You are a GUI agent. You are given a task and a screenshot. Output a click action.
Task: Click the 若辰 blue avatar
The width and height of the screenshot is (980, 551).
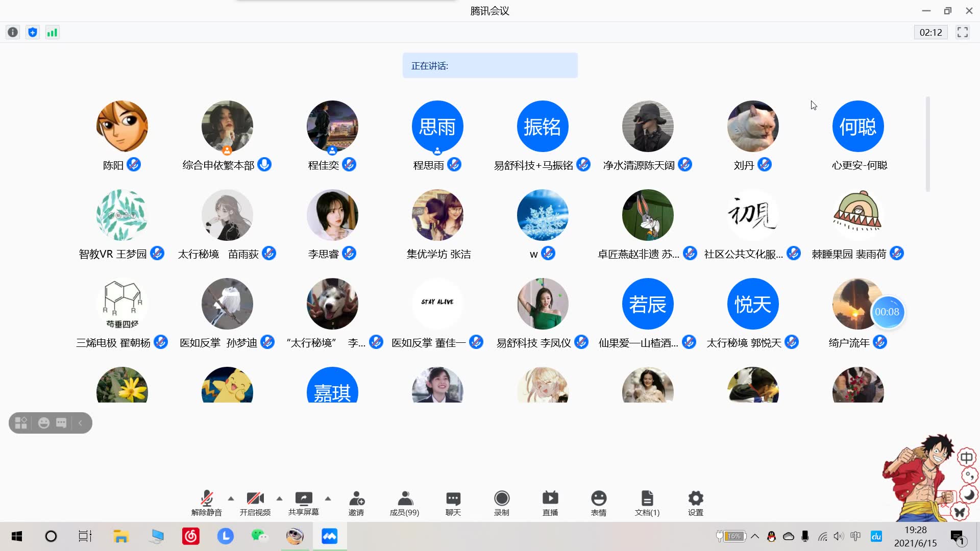648,304
